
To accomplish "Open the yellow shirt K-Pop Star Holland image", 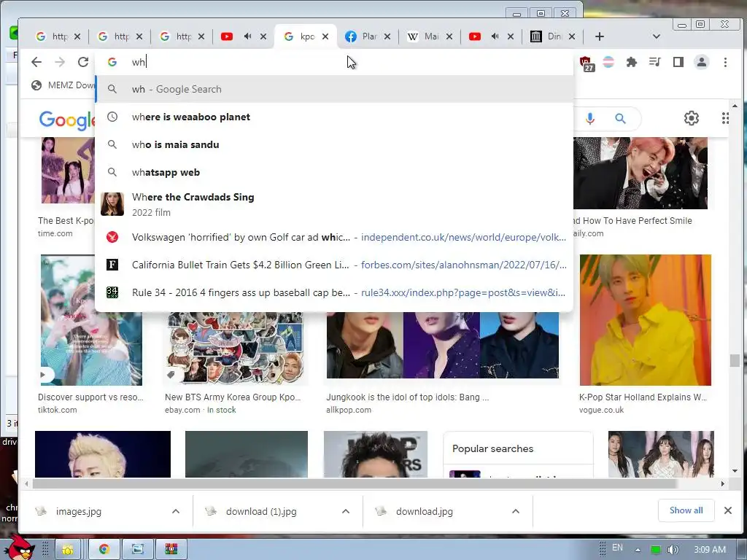I will pos(645,320).
